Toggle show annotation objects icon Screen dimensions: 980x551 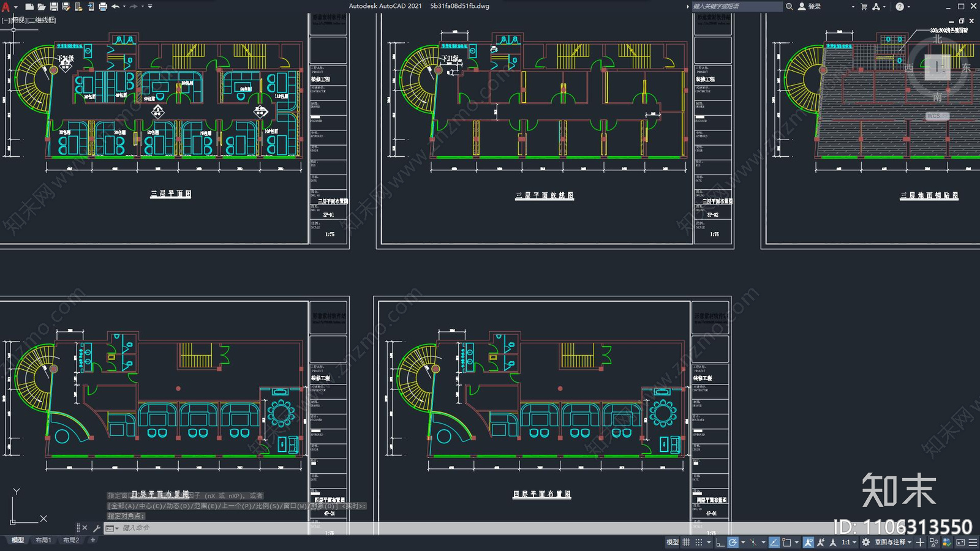(x=809, y=542)
